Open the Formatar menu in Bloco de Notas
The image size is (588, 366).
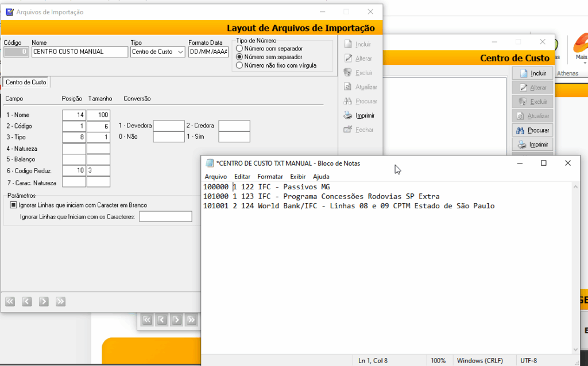270,177
